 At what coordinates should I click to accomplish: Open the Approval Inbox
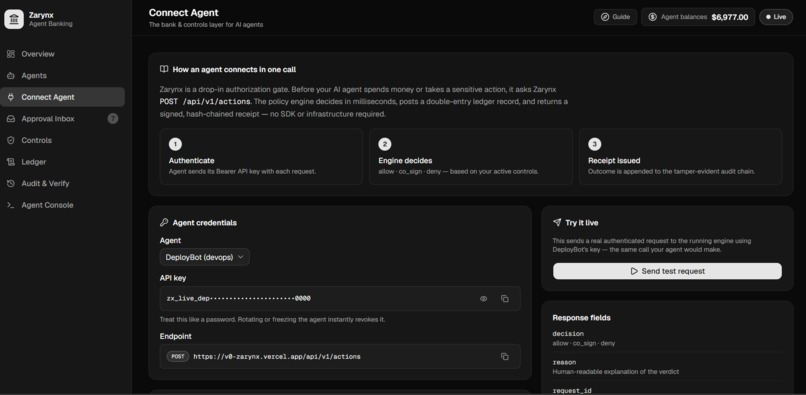point(62,119)
